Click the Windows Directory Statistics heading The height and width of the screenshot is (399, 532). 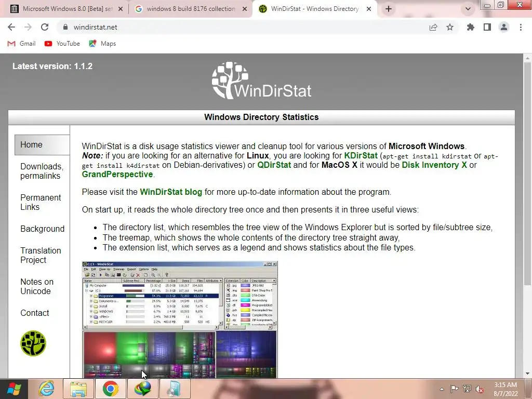pyautogui.click(x=261, y=117)
